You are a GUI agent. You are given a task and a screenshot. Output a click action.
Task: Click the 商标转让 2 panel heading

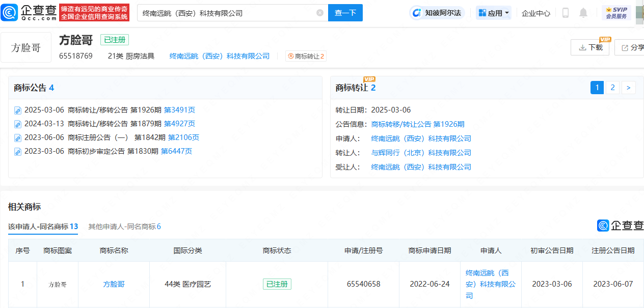click(x=356, y=88)
